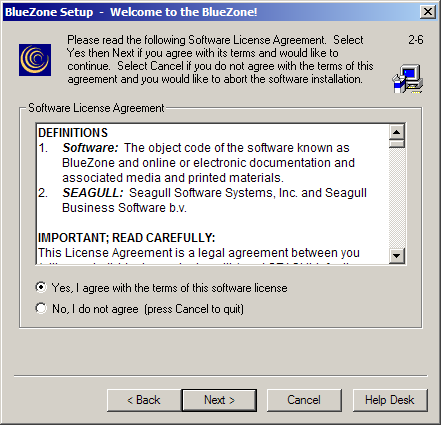
Task: Click the empty scrollbar track below thumb
Action: 397,198
